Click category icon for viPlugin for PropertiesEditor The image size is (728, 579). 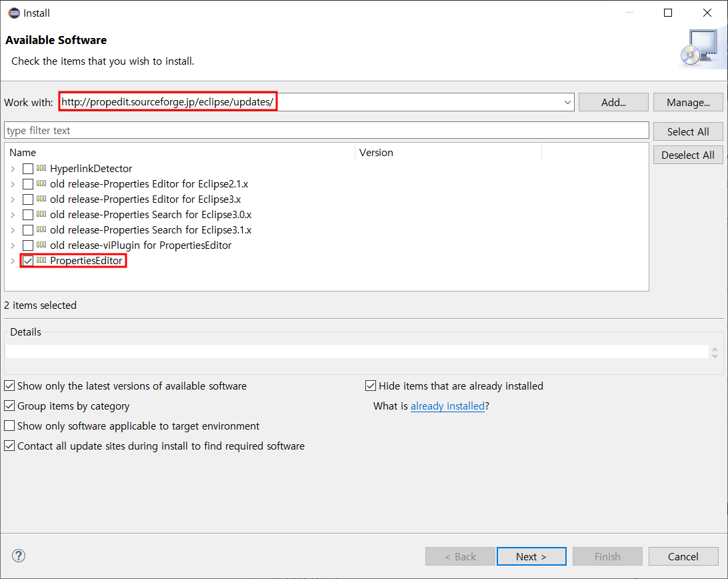pyautogui.click(x=41, y=244)
